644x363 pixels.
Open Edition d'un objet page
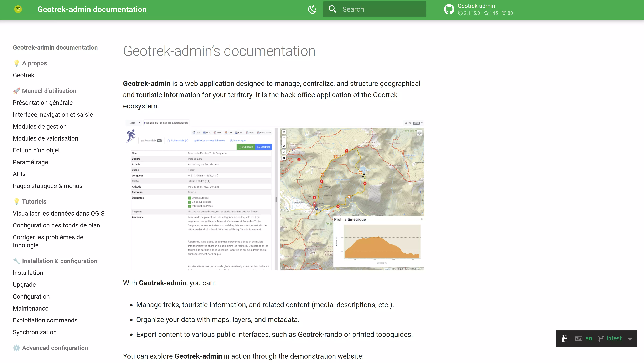(36, 150)
